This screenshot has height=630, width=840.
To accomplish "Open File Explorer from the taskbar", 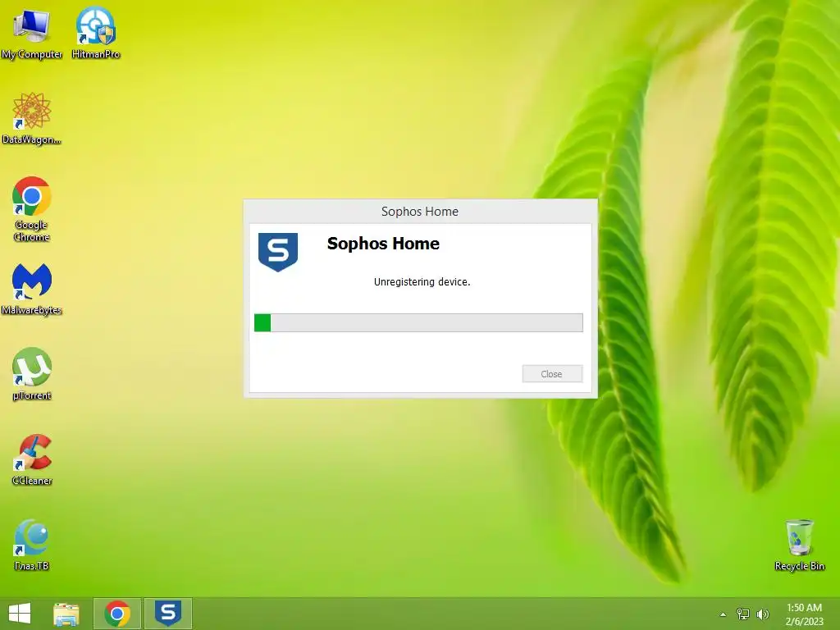I will 66,614.
